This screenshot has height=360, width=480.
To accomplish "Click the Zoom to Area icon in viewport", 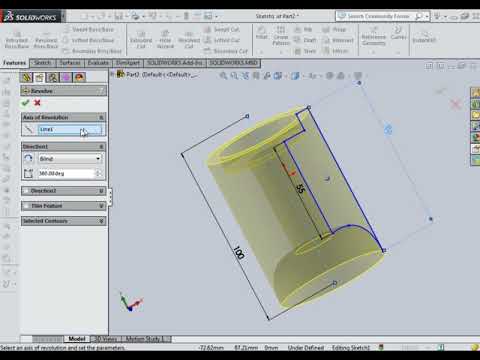I will (x=234, y=76).
